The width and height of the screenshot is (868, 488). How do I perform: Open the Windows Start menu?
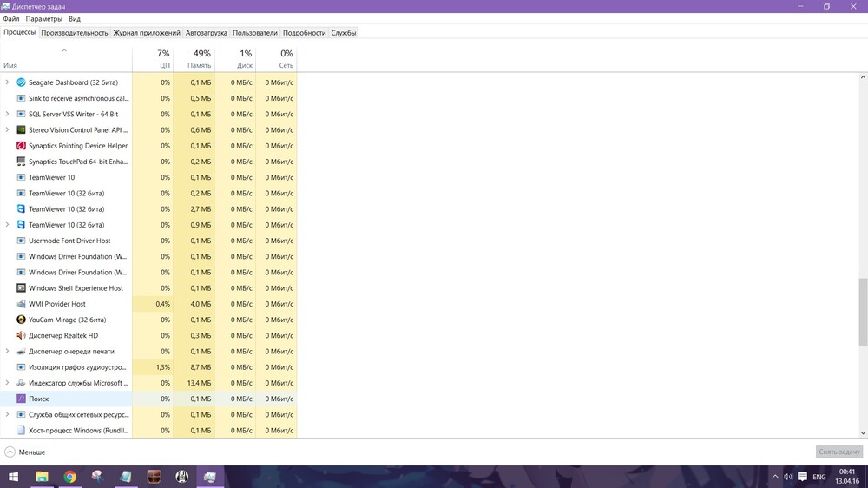[x=13, y=477]
